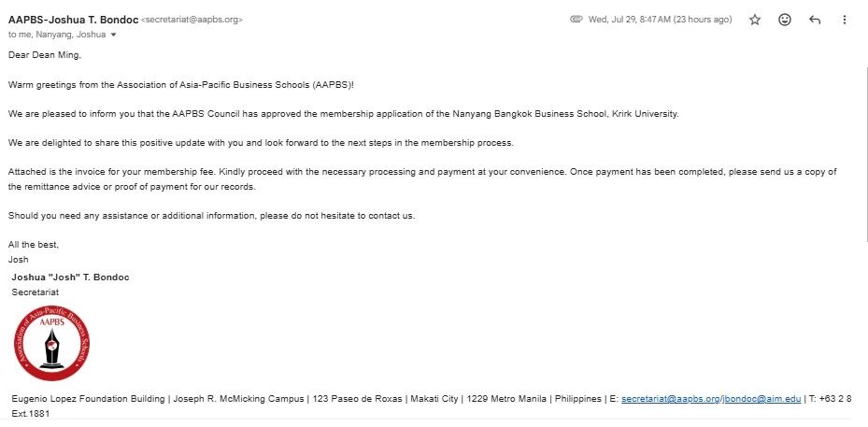Screen dimensions: 868x427
Task: Click sender name AAPBS-Joshua T. Bondoc
Action: [73, 20]
